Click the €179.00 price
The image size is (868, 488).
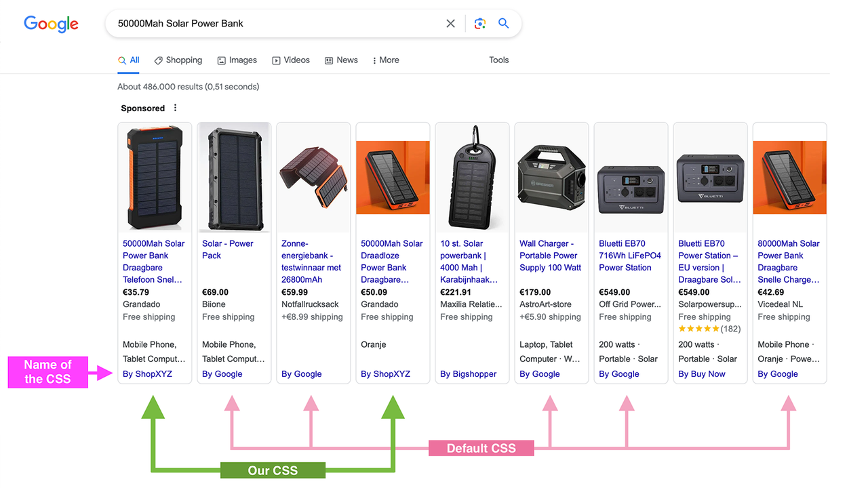coord(535,292)
